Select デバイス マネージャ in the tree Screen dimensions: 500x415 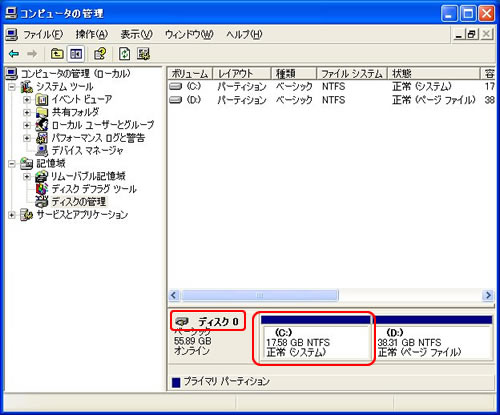(x=88, y=151)
